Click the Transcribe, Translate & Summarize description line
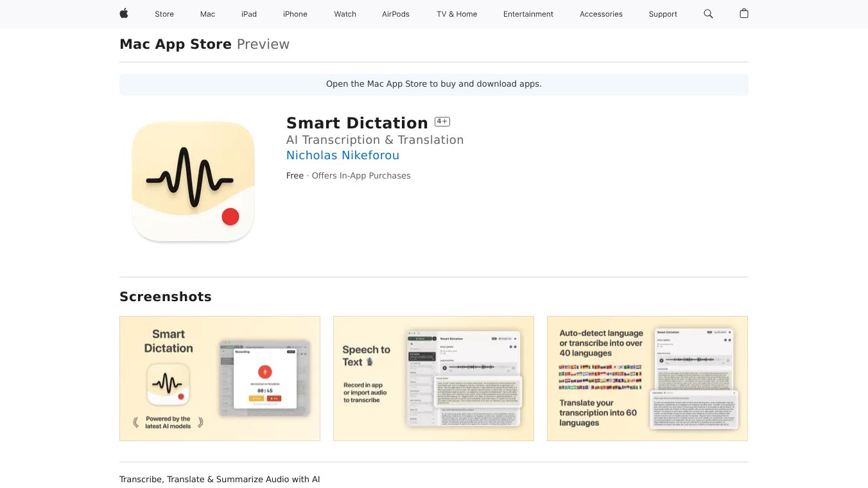 click(x=220, y=480)
